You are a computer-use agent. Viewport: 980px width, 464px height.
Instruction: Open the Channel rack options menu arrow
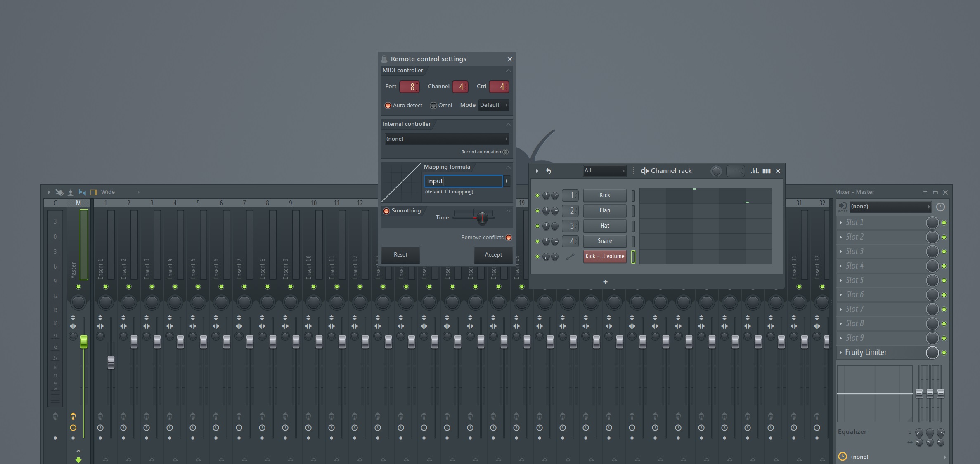tap(537, 171)
